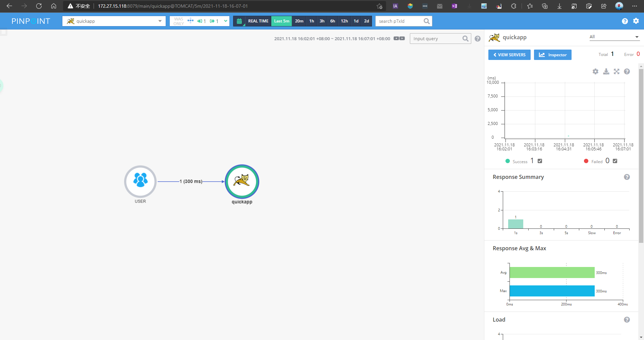Expand scatter chart to full screen

tap(616, 71)
